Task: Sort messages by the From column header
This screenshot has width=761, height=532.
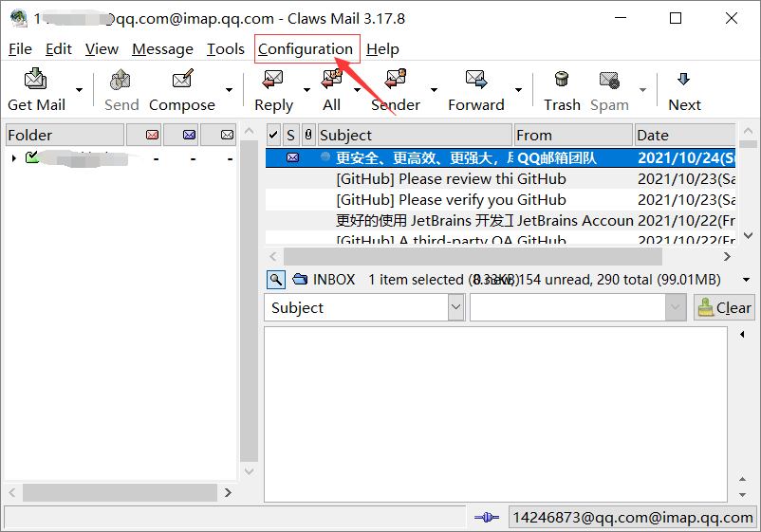Action: (x=574, y=135)
